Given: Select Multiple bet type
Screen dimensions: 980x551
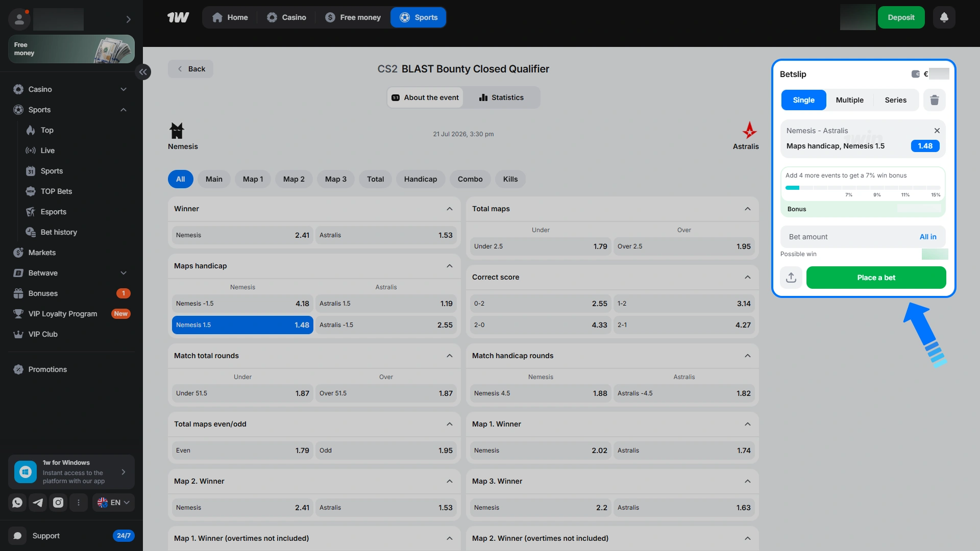Looking at the screenshot, I should tap(849, 100).
